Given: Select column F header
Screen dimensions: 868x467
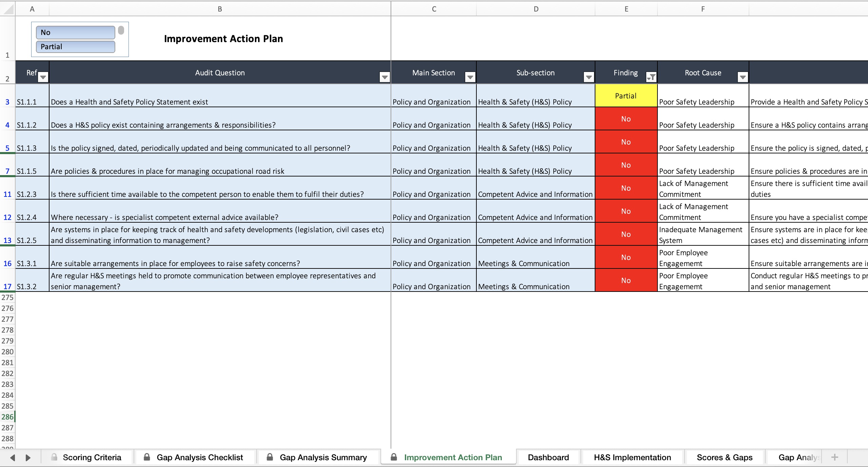Looking at the screenshot, I should (x=703, y=9).
